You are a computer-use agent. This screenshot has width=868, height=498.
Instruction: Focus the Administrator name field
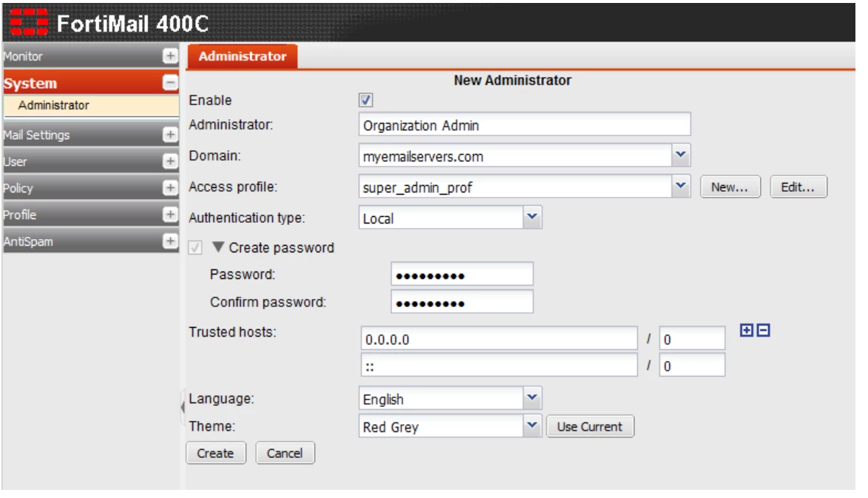tap(525, 124)
